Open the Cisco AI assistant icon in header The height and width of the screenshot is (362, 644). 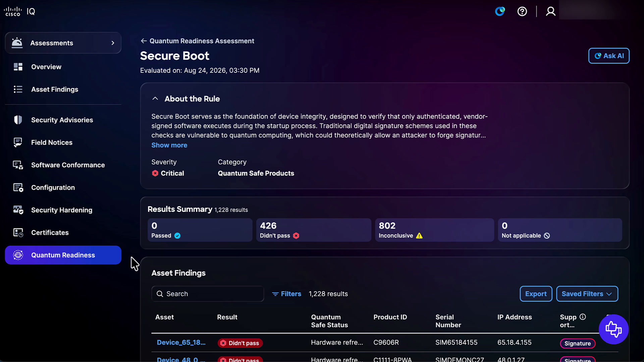coord(500,11)
